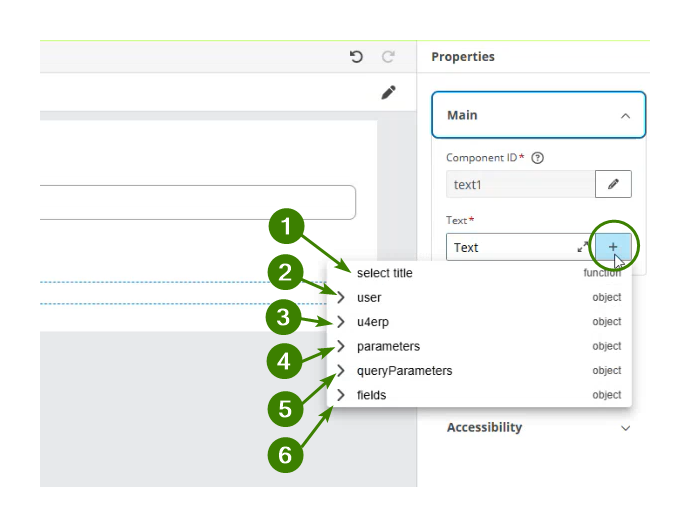
Task: Click the greyed-out redo arrow icon
Action: click(x=388, y=57)
